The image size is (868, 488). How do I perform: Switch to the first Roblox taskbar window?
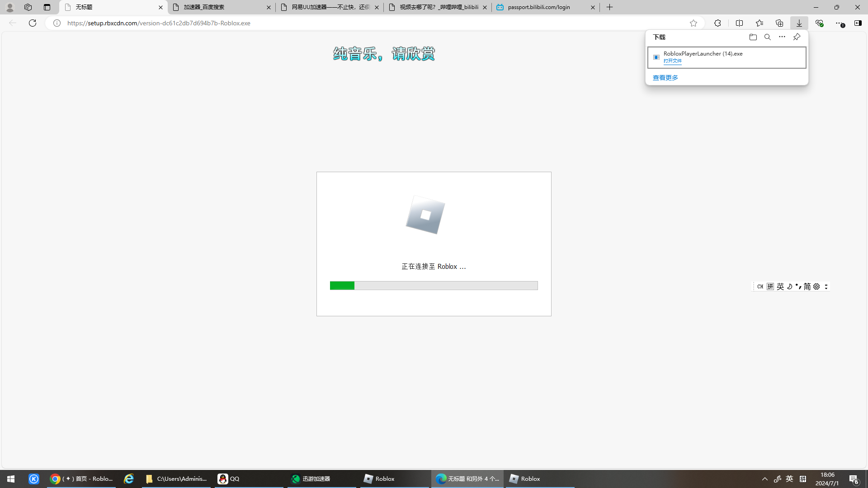point(395,479)
